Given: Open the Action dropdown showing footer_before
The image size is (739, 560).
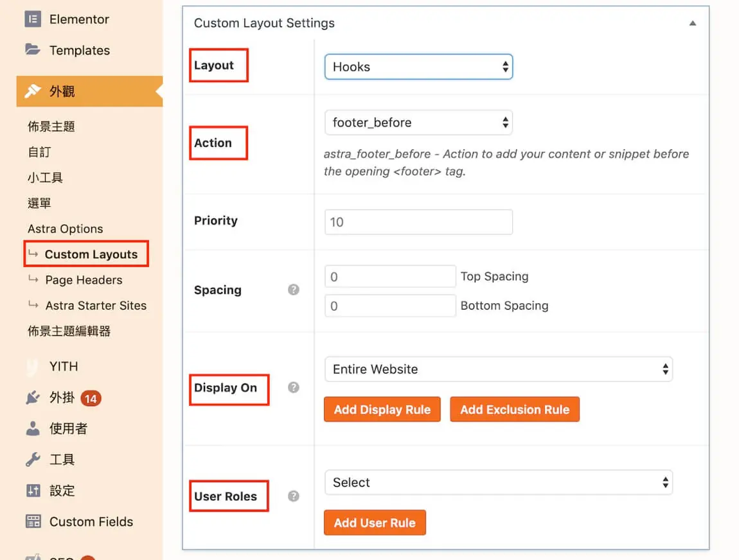Looking at the screenshot, I should coord(418,123).
